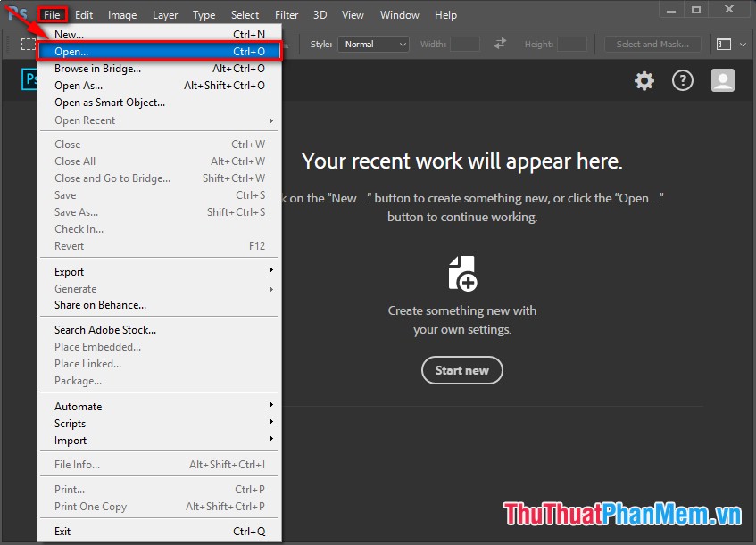Open the Layer menu

165,15
